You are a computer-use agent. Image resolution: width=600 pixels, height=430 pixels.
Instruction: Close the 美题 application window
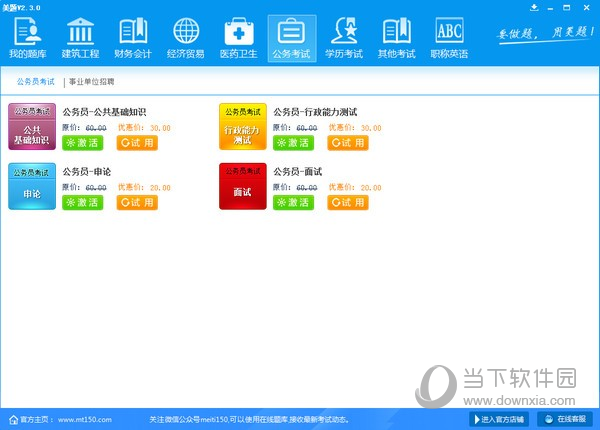(586, 7)
